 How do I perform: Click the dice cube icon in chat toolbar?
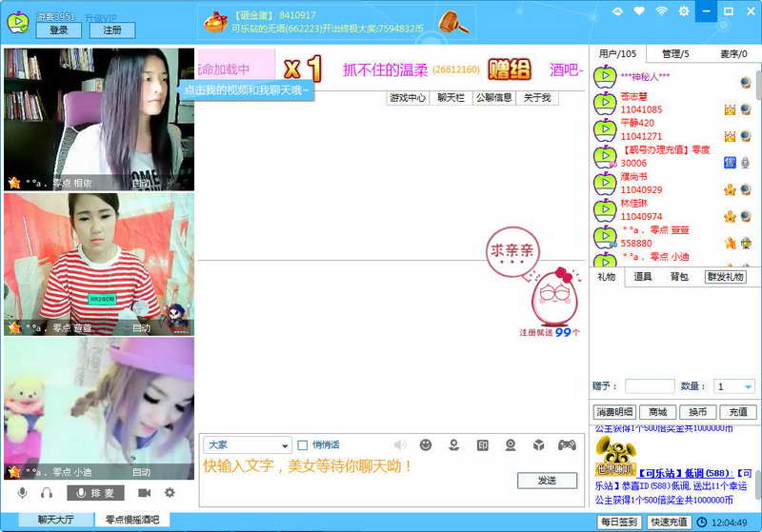coord(538,444)
